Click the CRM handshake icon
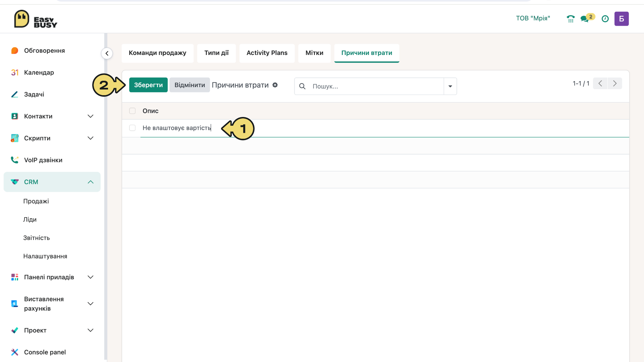Viewport: 644px width, 362px height. 15,182
